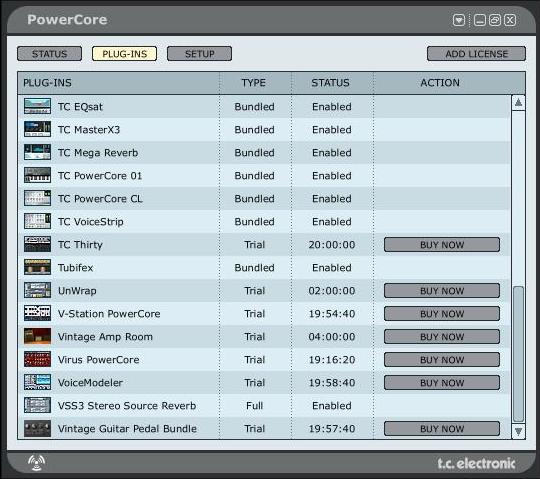This screenshot has width=540, height=479.
Task: Click BUY NOW for Vintage Guitar Pedal Bundle
Action: [442, 429]
